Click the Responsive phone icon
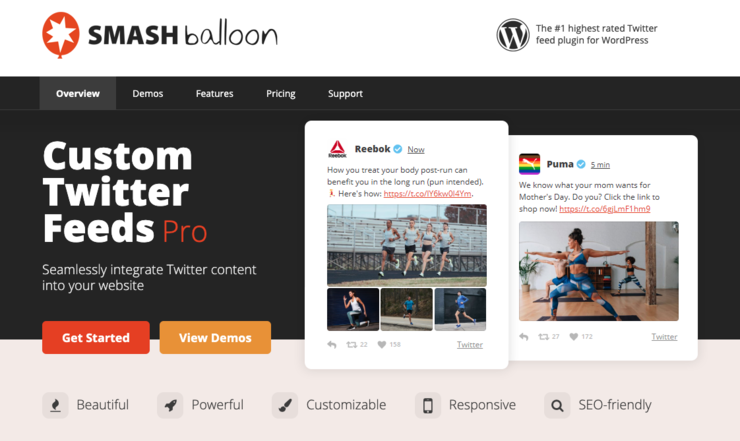 428,405
